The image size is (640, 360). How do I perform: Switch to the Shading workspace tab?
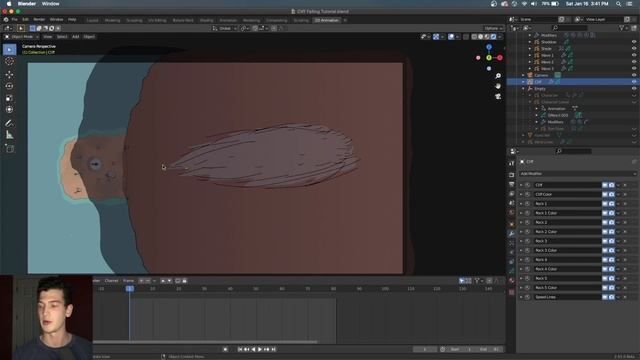(206, 20)
